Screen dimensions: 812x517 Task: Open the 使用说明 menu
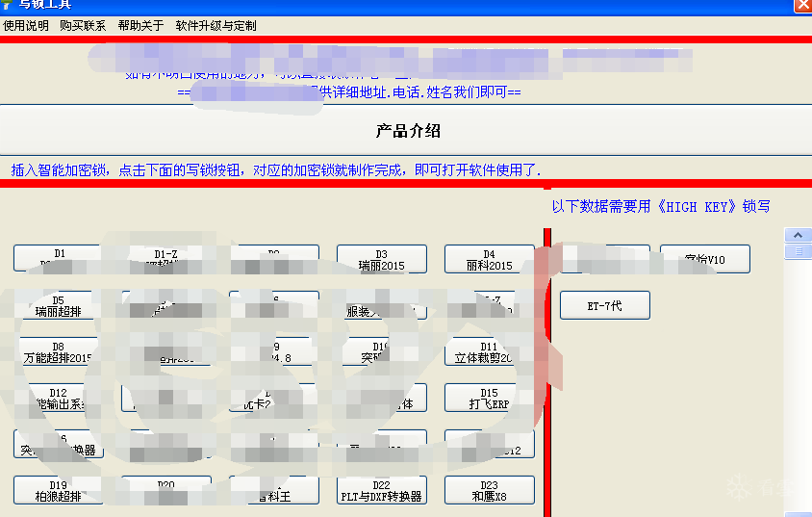tap(26, 26)
